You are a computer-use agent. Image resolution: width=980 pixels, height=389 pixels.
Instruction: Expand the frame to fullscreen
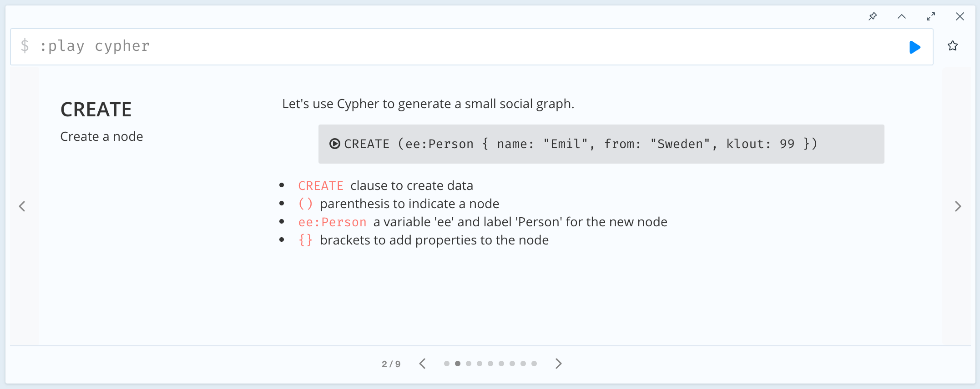[931, 16]
